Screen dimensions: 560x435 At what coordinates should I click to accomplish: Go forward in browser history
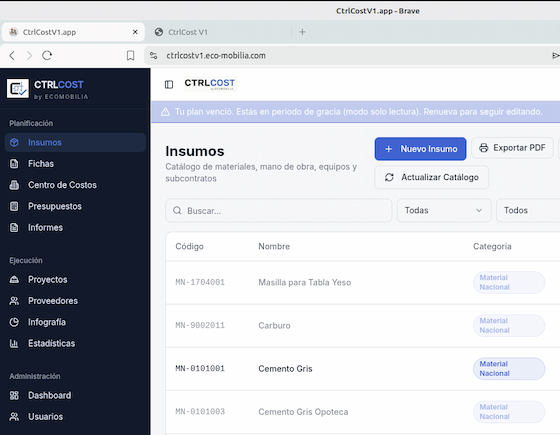point(29,55)
